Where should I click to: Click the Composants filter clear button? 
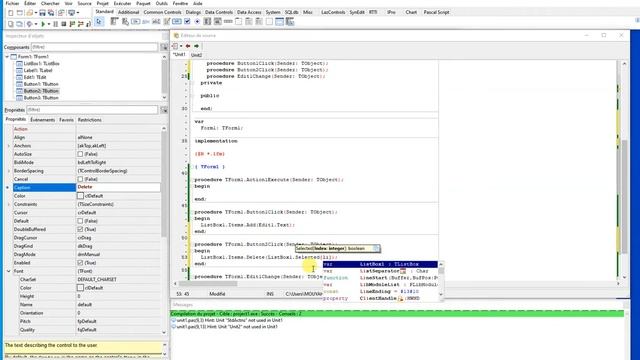coord(164,47)
